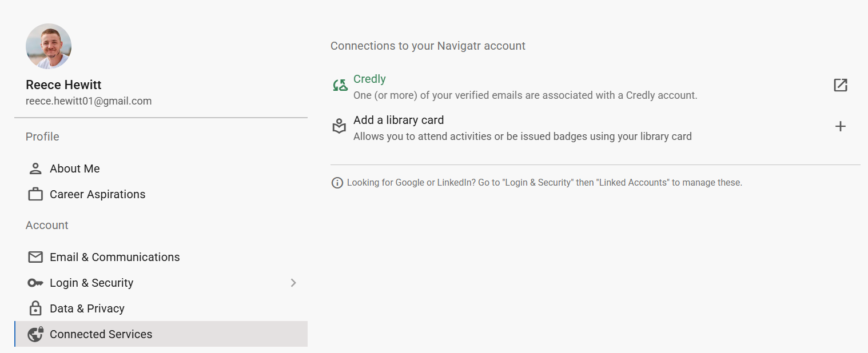Viewport: 868px width, 353px height.
Task: Select Email & Communications in the sidebar
Action: click(115, 257)
